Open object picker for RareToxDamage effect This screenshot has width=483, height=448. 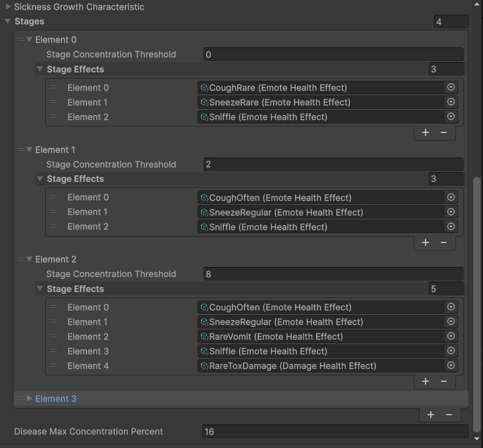click(451, 365)
